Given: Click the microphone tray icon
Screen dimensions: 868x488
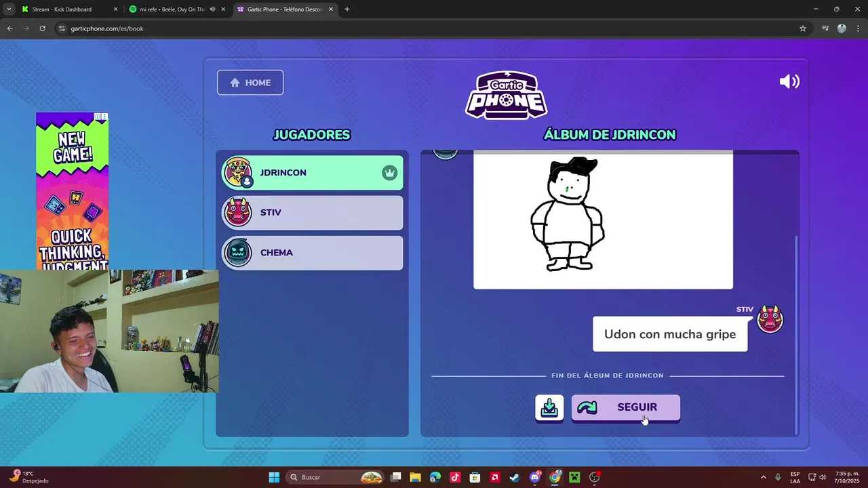Looking at the screenshot, I should point(778,477).
